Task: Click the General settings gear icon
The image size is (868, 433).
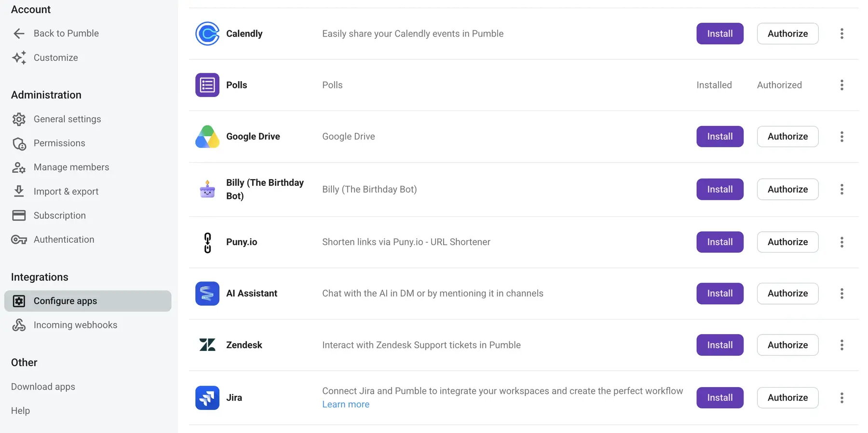Action: coord(19,119)
